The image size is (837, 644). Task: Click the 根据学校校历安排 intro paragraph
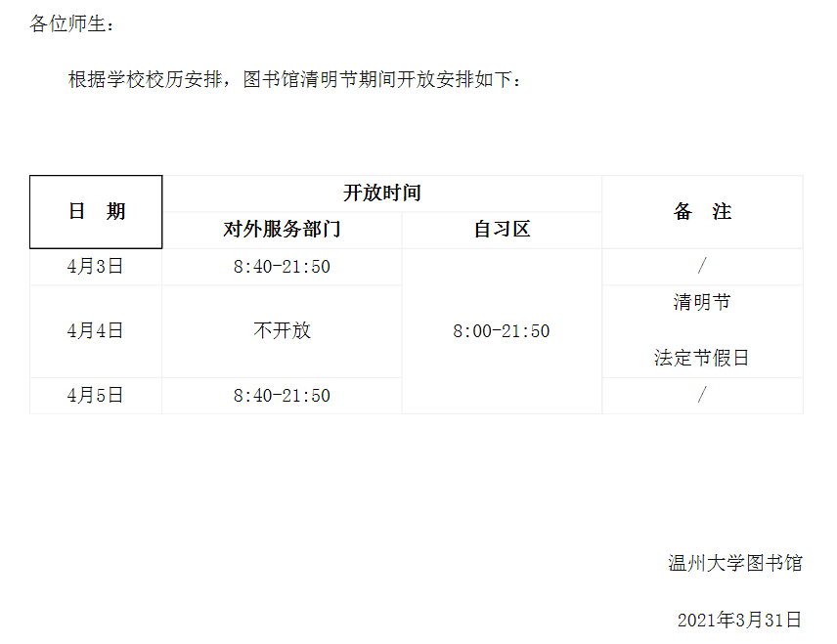click(294, 80)
